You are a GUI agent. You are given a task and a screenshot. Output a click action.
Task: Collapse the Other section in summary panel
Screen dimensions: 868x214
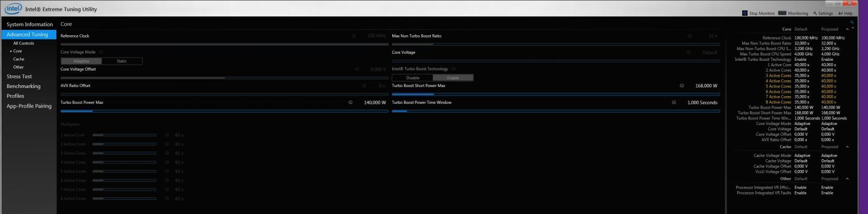click(x=847, y=179)
